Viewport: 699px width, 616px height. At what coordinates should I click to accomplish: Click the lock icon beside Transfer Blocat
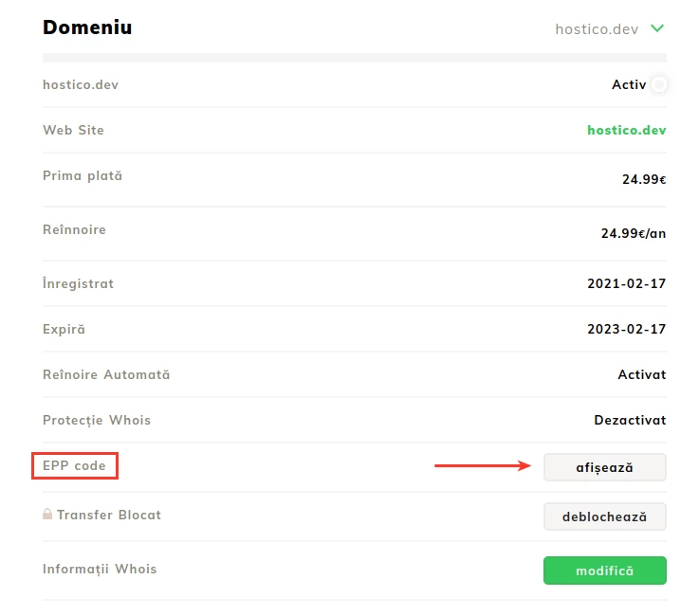tap(47, 515)
